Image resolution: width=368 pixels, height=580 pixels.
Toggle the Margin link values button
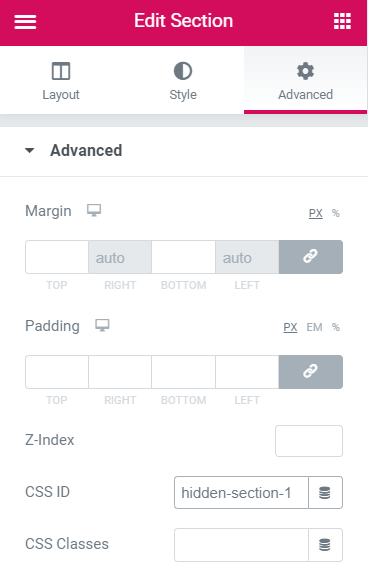(x=311, y=257)
